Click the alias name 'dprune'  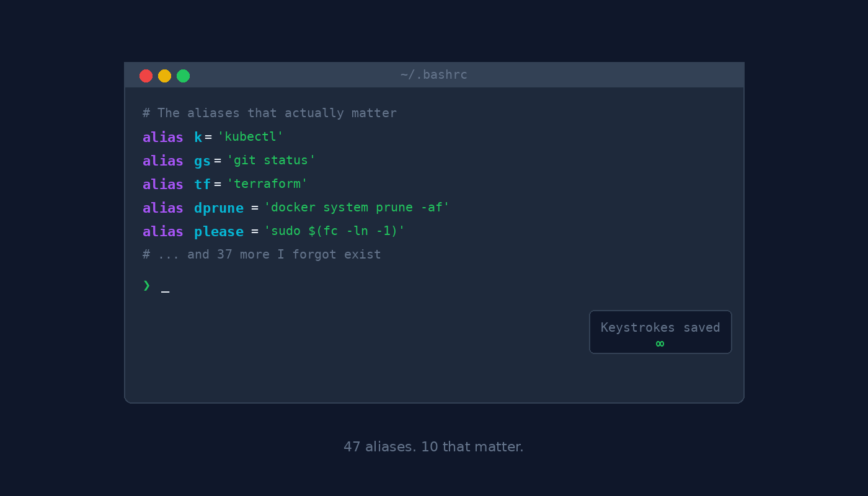(x=219, y=208)
